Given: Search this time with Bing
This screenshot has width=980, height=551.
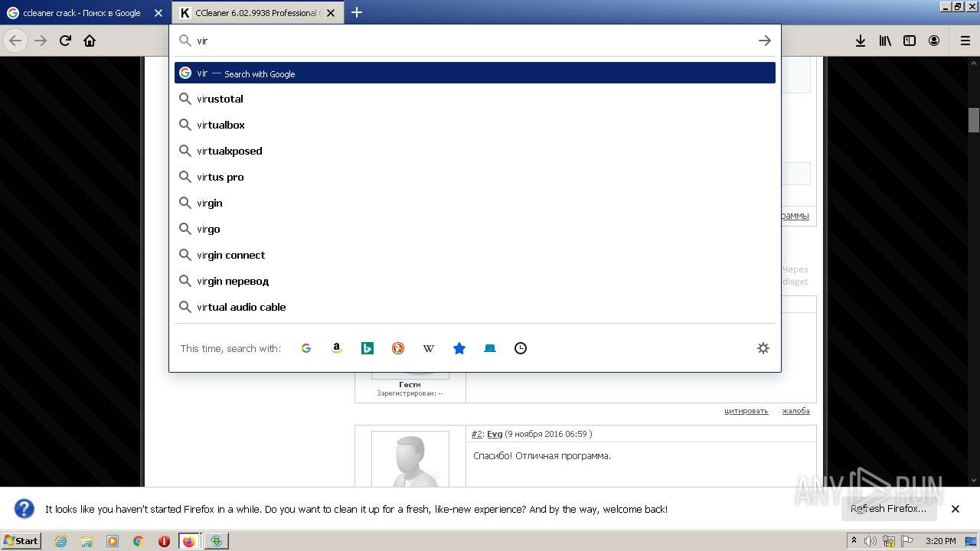Looking at the screenshot, I should 367,348.
